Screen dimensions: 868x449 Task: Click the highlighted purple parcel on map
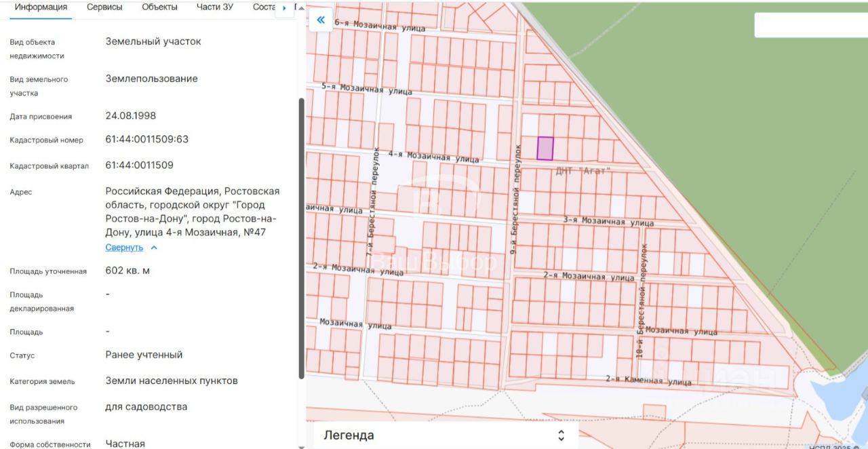point(545,149)
